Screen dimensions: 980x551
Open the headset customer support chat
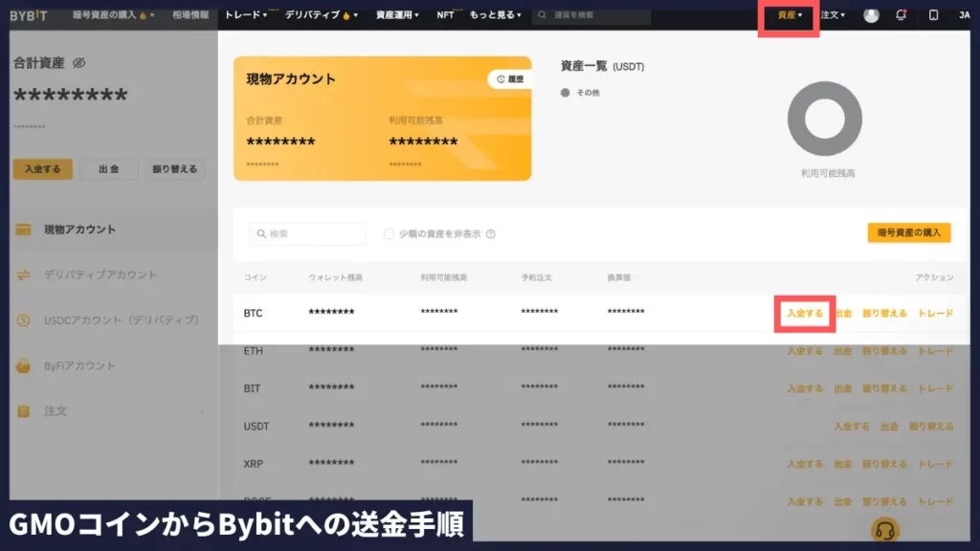885,530
